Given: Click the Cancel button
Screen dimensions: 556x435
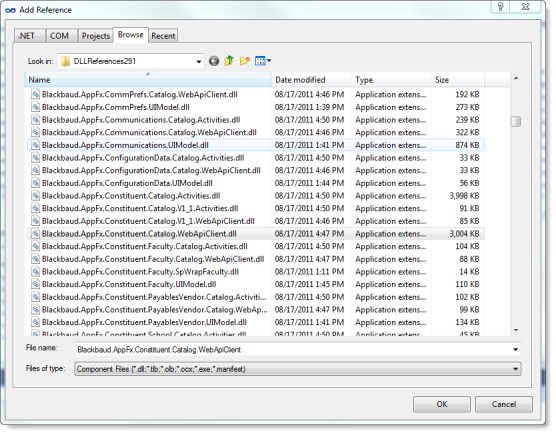Looking at the screenshot, I should click(x=504, y=404).
